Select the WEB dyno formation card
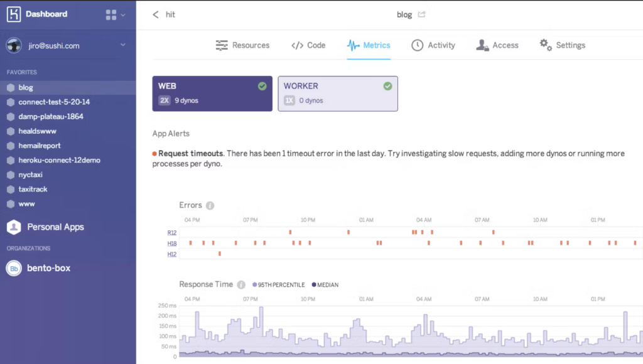The width and height of the screenshot is (643, 364). [212, 93]
